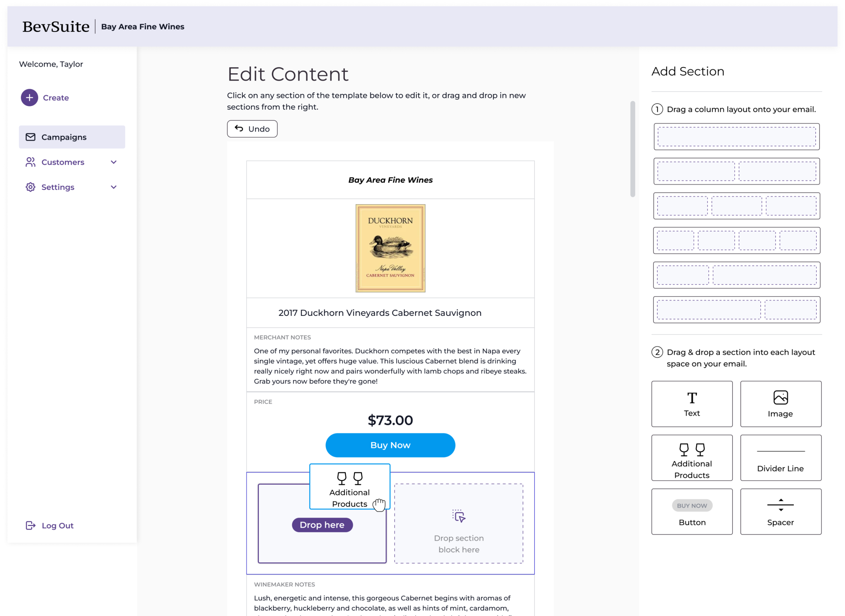Image resolution: width=845 pixels, height=616 pixels.
Task: Select the narrow-left wide-right column layout
Action: coord(736,275)
